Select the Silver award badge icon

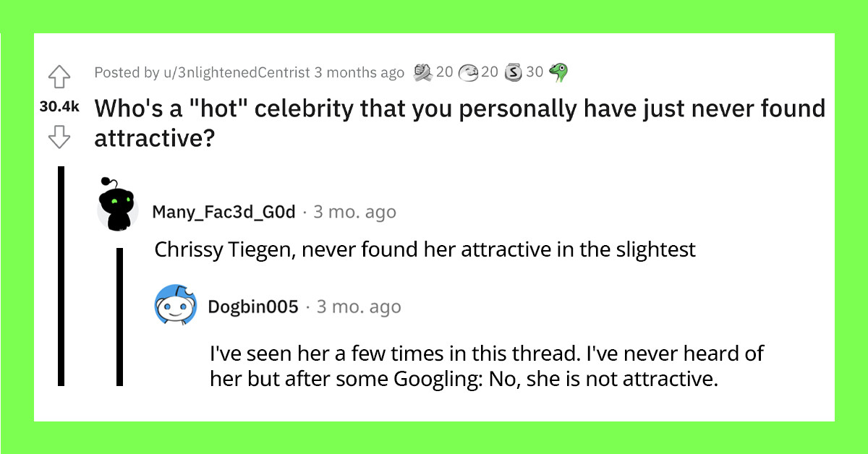coord(514,72)
